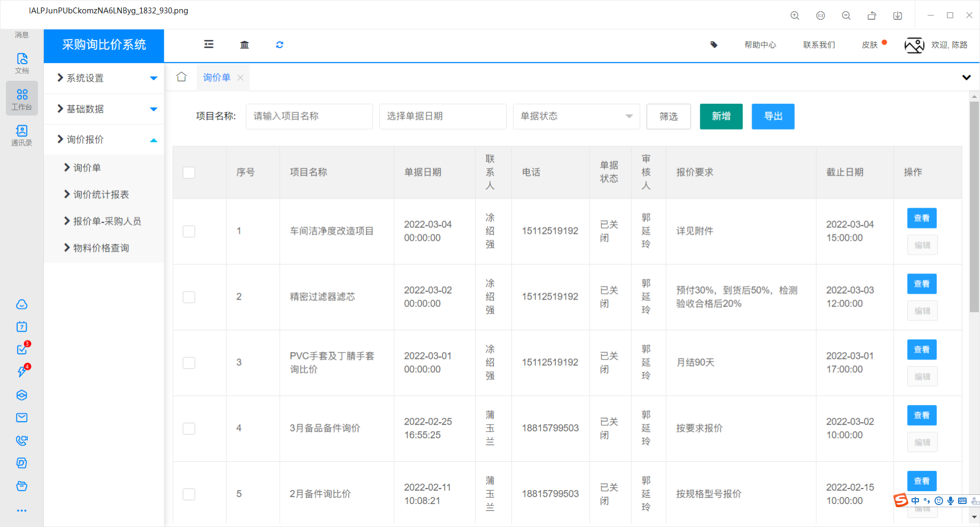
Task: Select the header select-all checkbox
Action: point(188,172)
